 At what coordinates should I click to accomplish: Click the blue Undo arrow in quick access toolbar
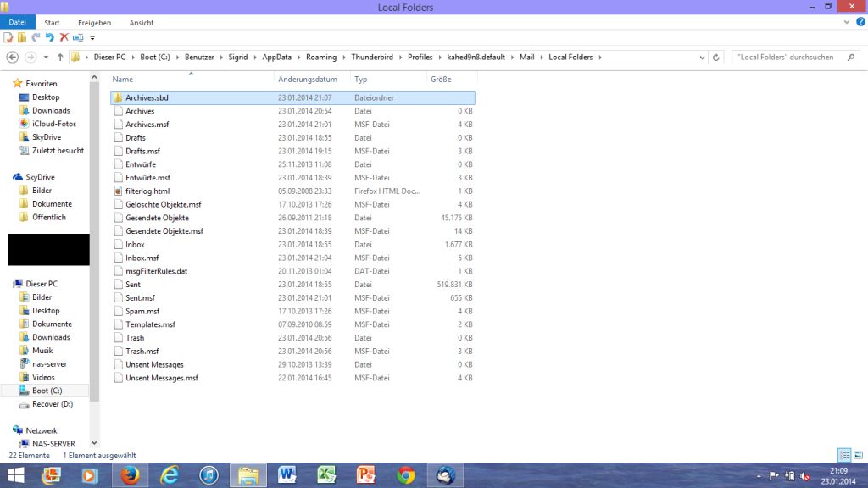click(x=50, y=37)
